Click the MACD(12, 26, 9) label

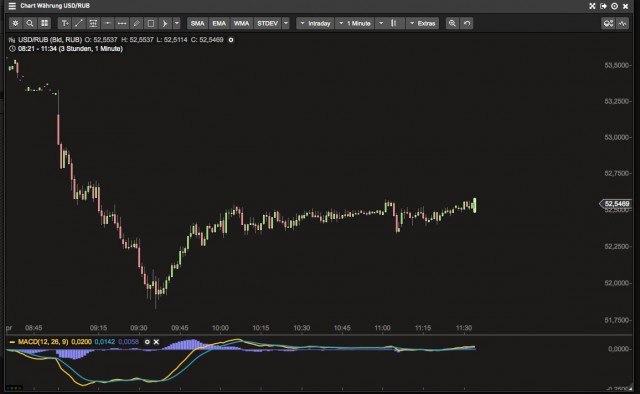click(43, 342)
